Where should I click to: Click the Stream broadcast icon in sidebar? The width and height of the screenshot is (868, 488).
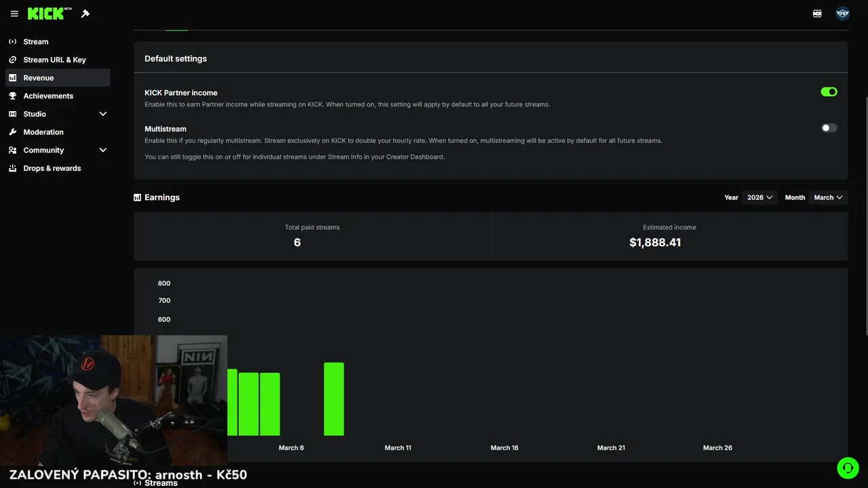(13, 41)
